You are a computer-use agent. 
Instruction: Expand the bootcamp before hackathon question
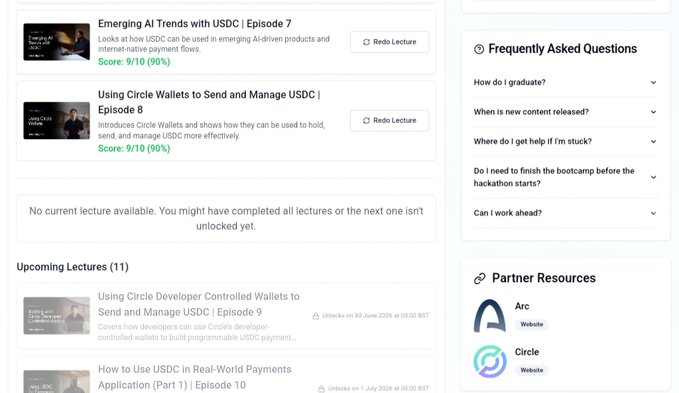[x=565, y=177]
